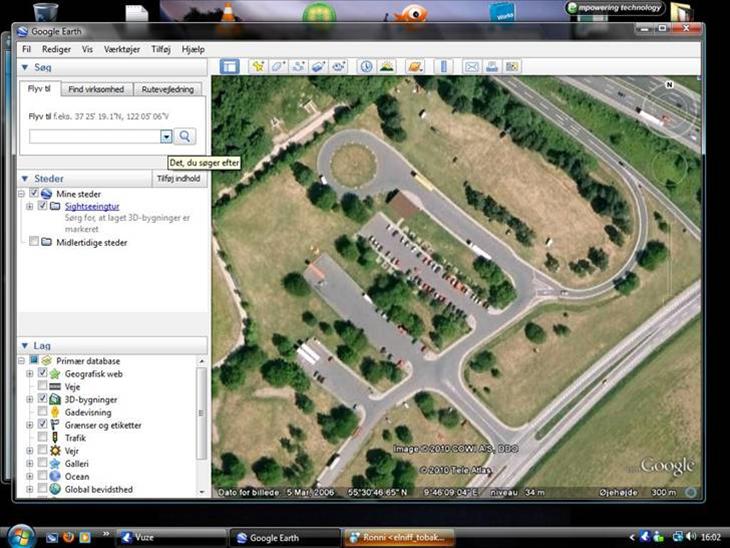Toggle the sunlight landscape icon
The image size is (730, 548).
point(386,66)
